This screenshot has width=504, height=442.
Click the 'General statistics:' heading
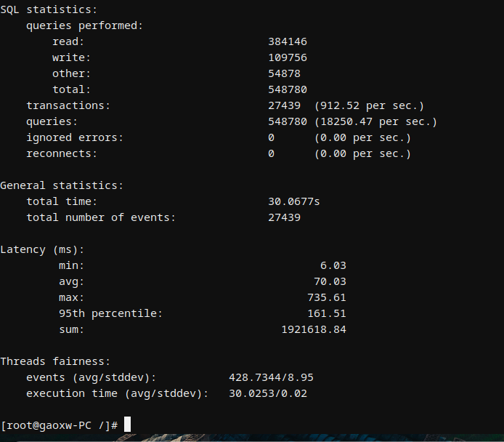coord(62,185)
